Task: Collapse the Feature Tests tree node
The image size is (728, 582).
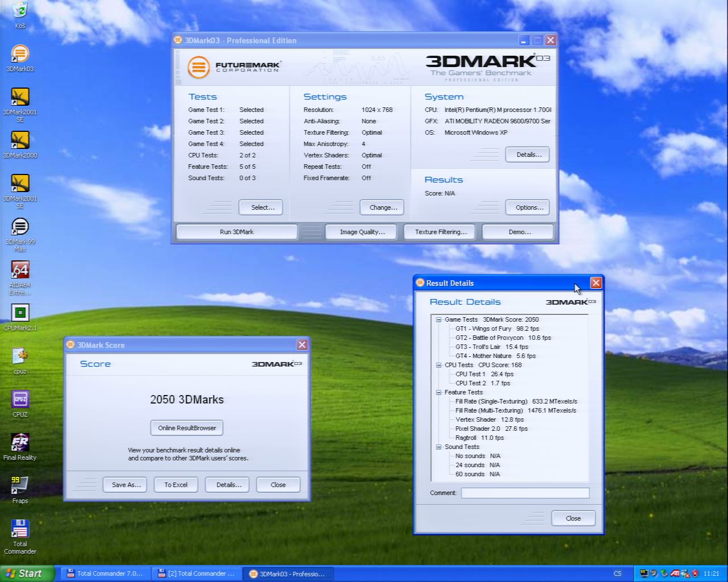Action: point(439,392)
